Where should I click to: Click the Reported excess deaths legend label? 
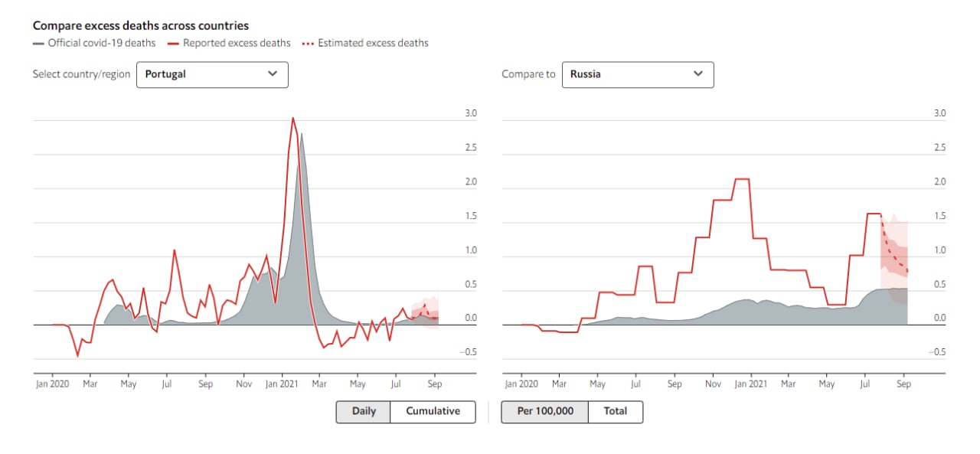(x=237, y=43)
